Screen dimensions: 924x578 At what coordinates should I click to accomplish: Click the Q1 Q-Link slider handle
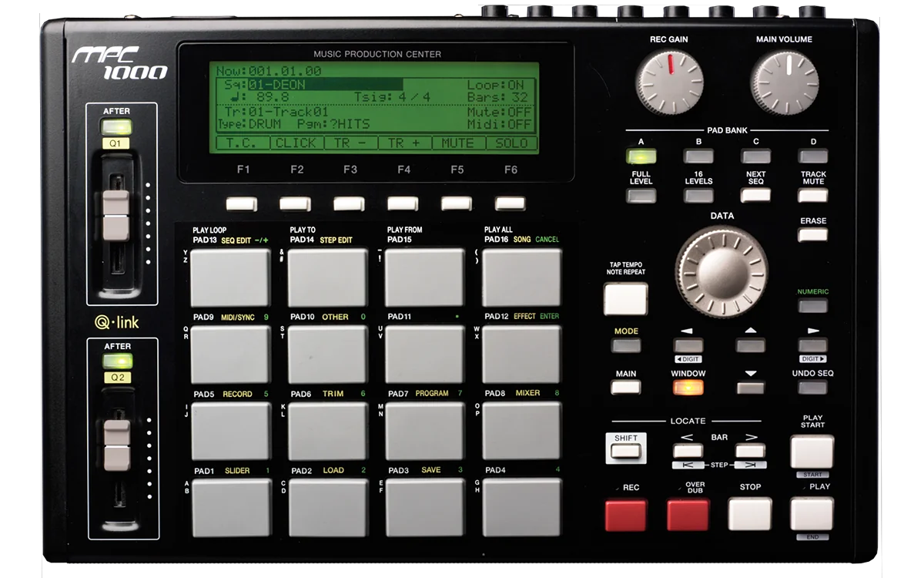tap(116, 215)
